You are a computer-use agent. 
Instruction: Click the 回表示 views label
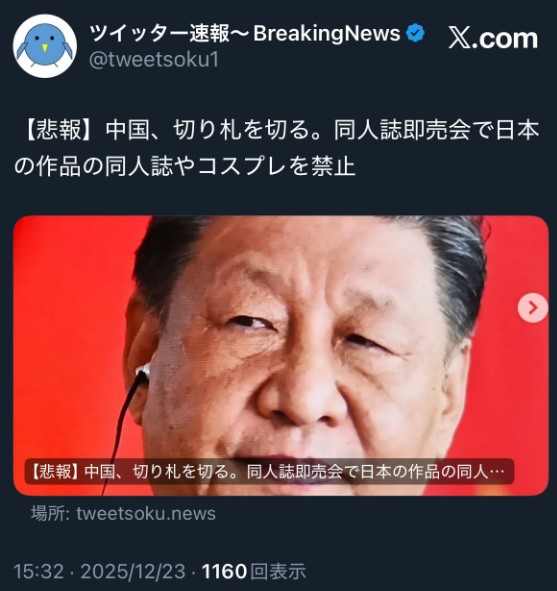point(278,571)
